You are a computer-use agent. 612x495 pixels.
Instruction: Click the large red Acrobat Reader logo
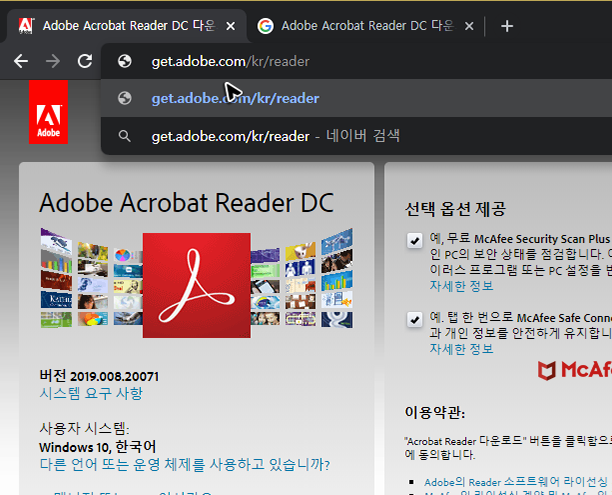click(197, 285)
